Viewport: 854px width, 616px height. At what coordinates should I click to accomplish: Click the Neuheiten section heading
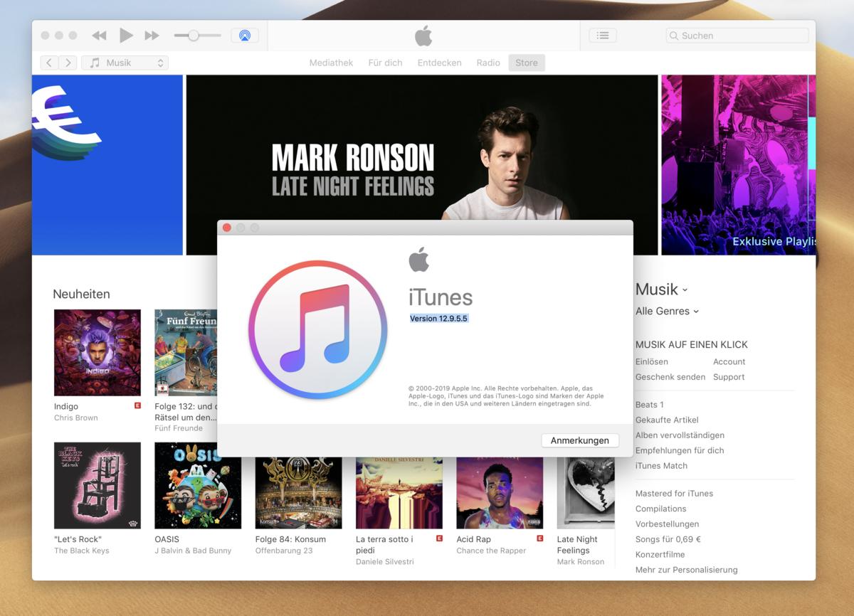(x=81, y=294)
